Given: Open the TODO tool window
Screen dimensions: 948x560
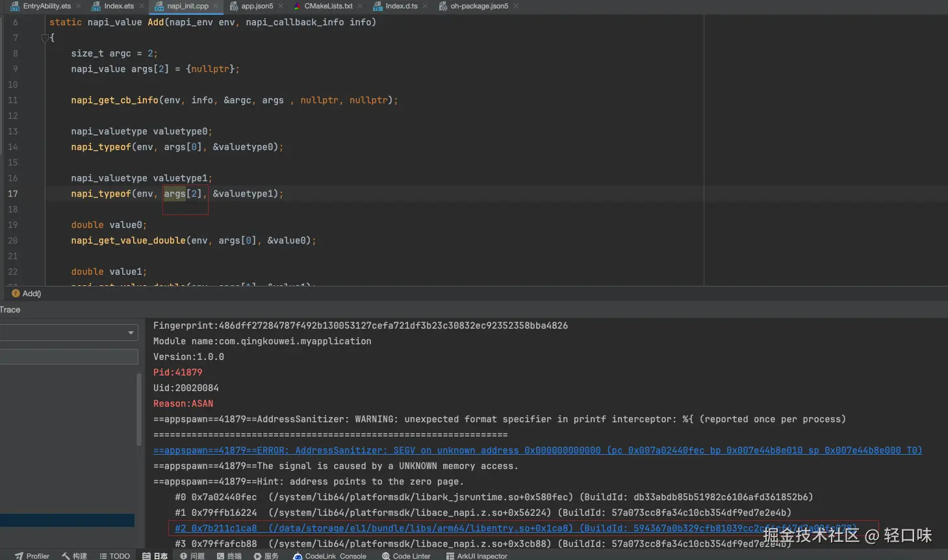Looking at the screenshot, I should [115, 555].
